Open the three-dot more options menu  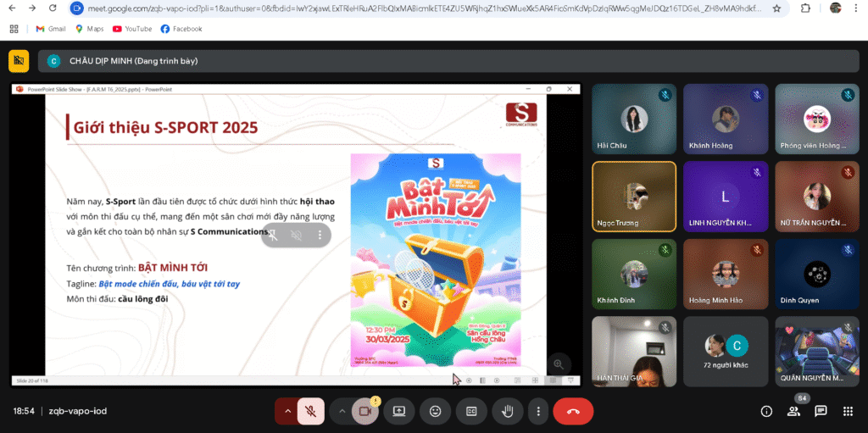click(538, 411)
